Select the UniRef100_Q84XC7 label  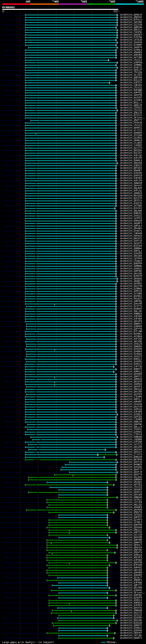click(x=131, y=545)
